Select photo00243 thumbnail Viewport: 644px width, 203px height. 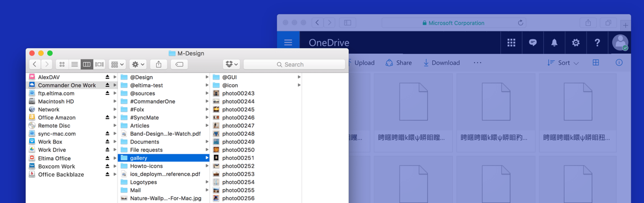coord(216,93)
